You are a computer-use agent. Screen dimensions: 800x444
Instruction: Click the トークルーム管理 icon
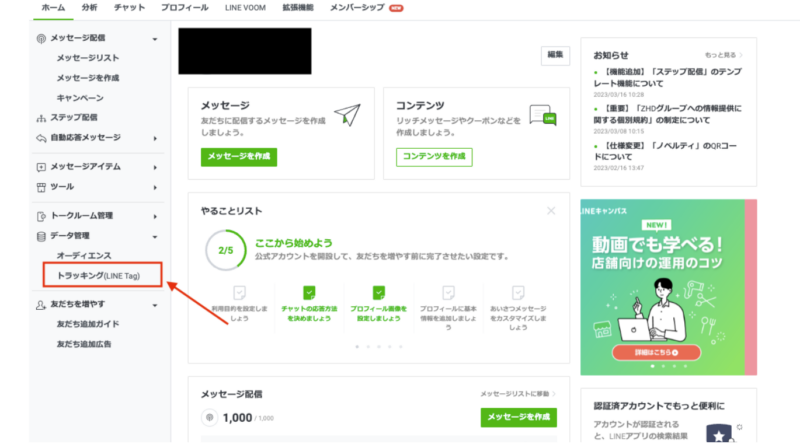[x=41, y=216]
